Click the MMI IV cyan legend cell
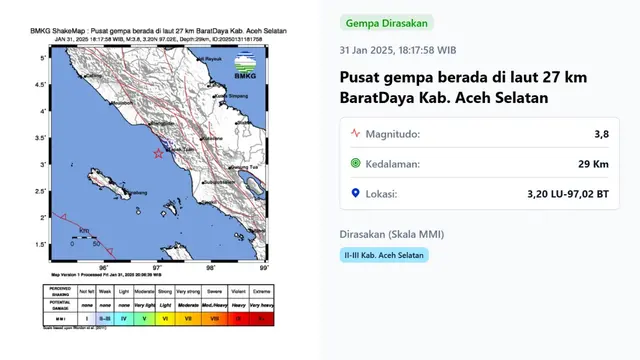640x360 pixels. click(124, 319)
